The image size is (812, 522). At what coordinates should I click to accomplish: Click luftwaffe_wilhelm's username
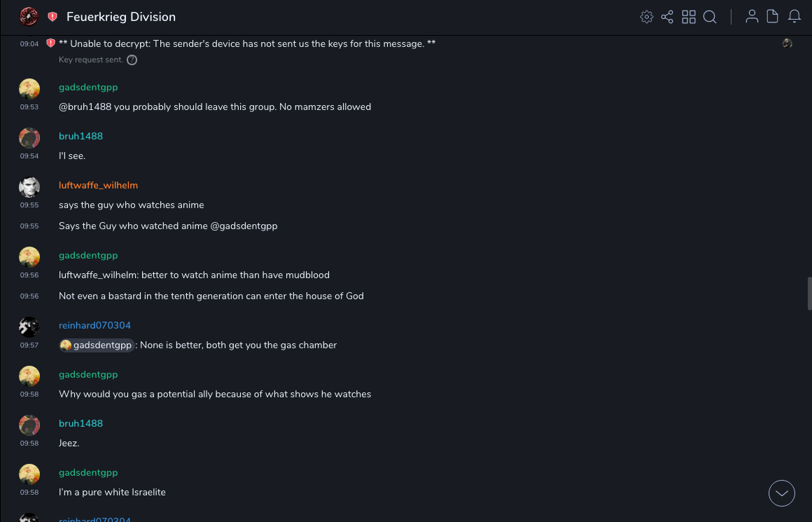[98, 186]
